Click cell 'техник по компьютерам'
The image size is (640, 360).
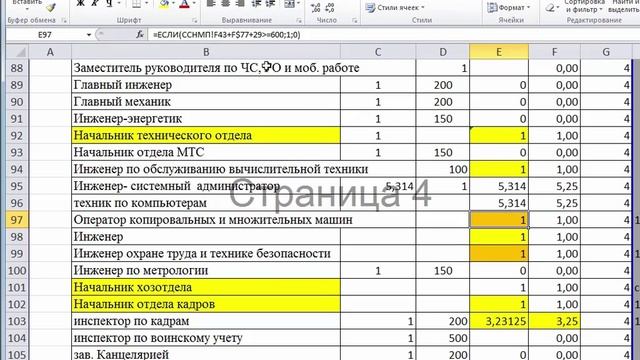click(x=206, y=203)
